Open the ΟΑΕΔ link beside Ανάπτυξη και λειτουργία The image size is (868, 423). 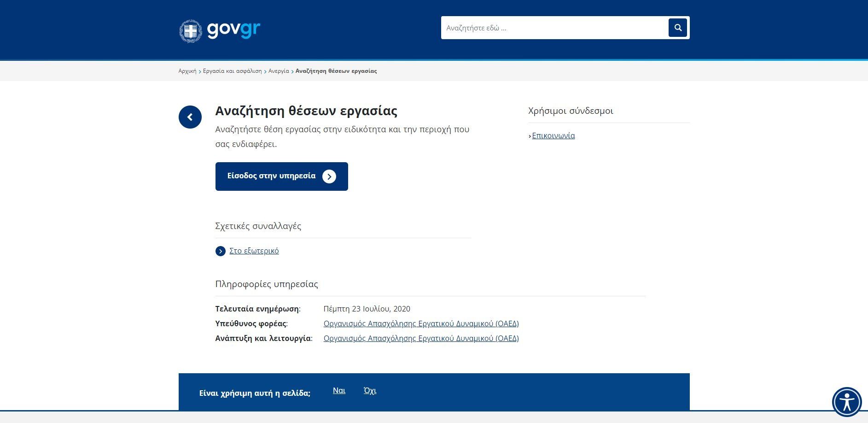(x=421, y=338)
